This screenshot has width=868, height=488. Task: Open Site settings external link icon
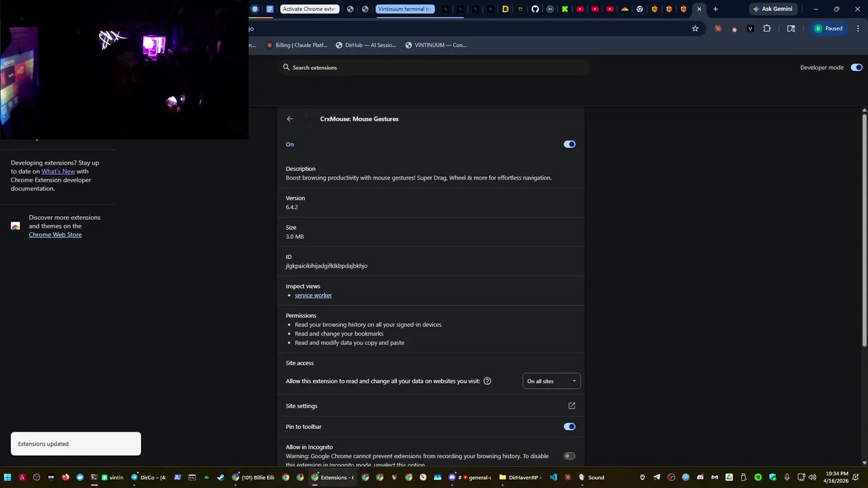tap(572, 406)
